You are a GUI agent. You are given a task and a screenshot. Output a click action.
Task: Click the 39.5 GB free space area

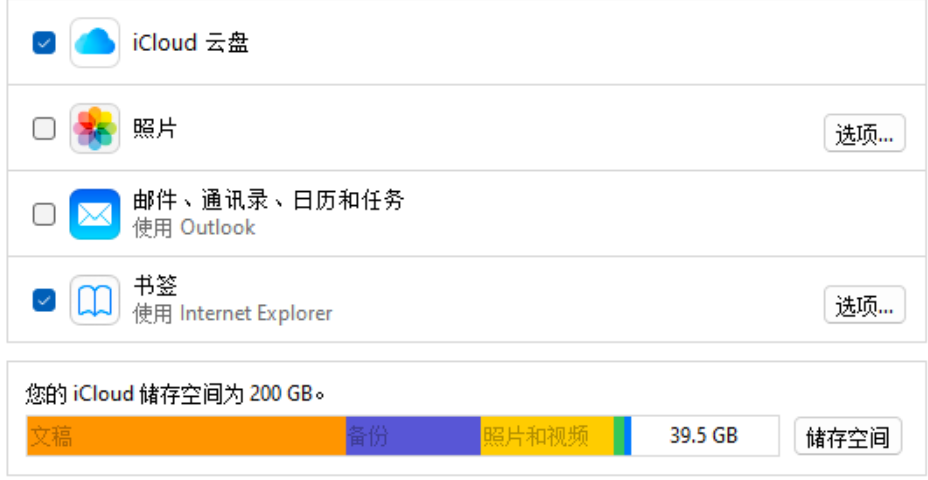pyautogui.click(x=704, y=436)
